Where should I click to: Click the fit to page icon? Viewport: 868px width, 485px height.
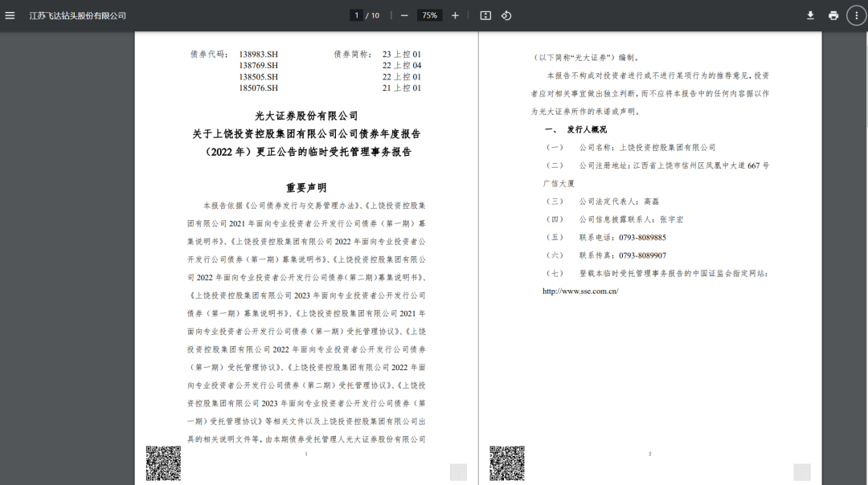click(485, 15)
